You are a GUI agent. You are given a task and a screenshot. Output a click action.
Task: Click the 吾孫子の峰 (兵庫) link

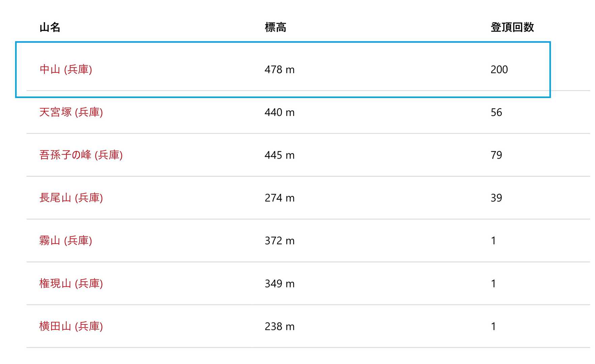pyautogui.click(x=81, y=155)
